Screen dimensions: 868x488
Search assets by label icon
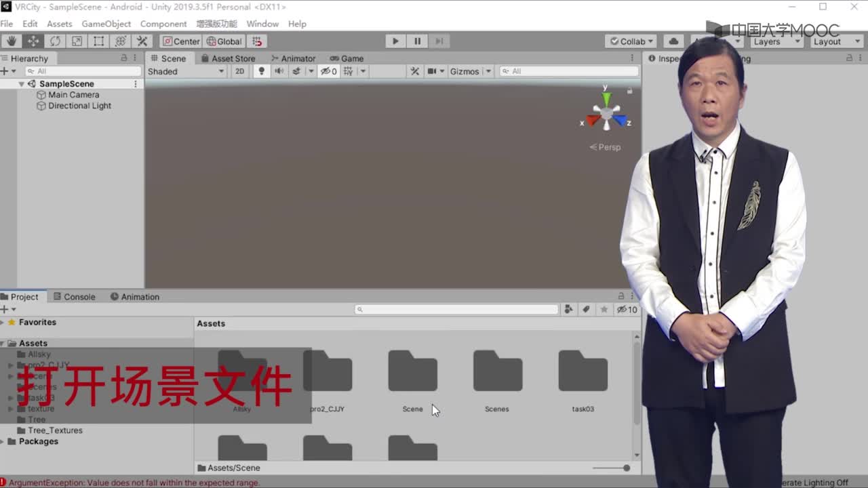tap(586, 309)
